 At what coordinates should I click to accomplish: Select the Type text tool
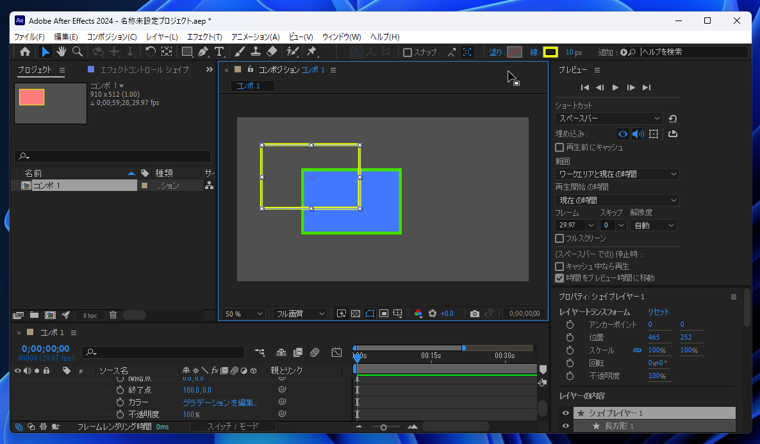tap(219, 52)
